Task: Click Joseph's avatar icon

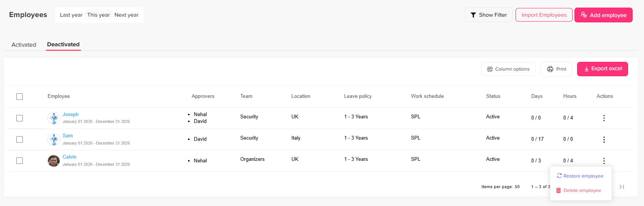Action: click(x=54, y=118)
